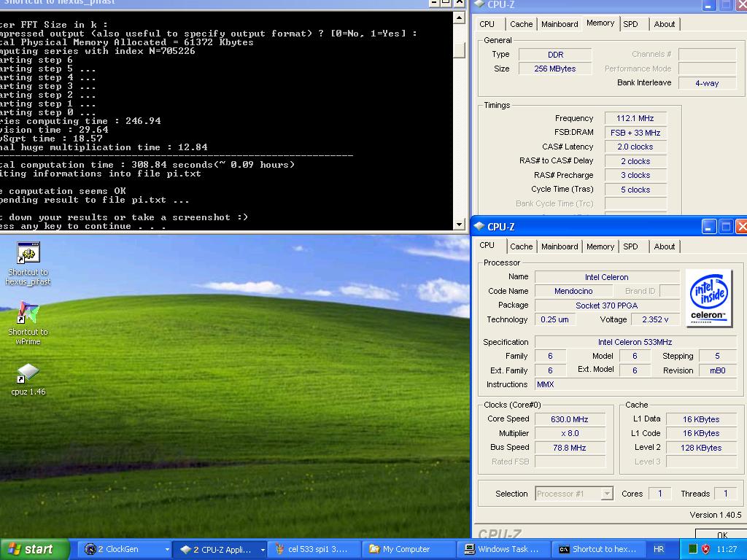The width and height of the screenshot is (747, 560).
Task: Switch to SPD tab in Memory CPU-Z window
Action: (x=630, y=24)
